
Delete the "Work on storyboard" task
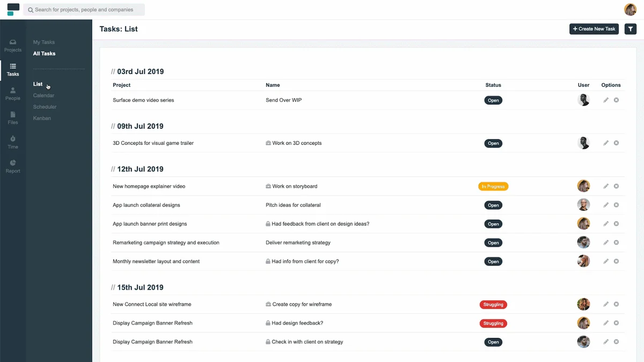(x=616, y=186)
